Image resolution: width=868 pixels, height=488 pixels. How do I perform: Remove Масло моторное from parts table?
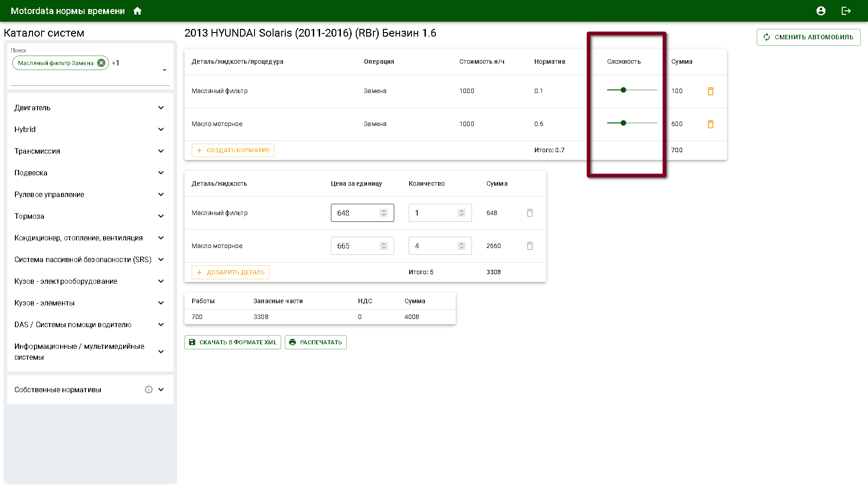530,246
